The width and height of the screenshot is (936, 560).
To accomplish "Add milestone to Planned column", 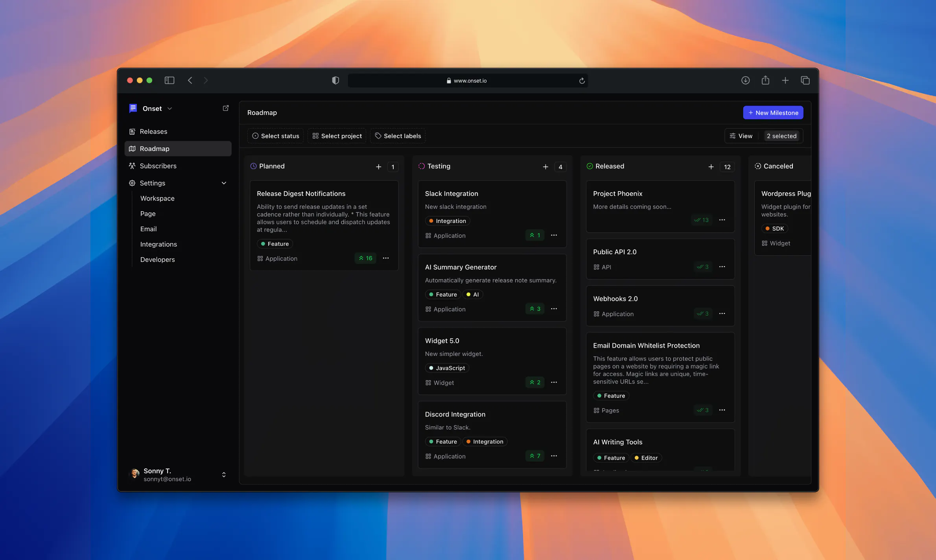I will pos(378,167).
